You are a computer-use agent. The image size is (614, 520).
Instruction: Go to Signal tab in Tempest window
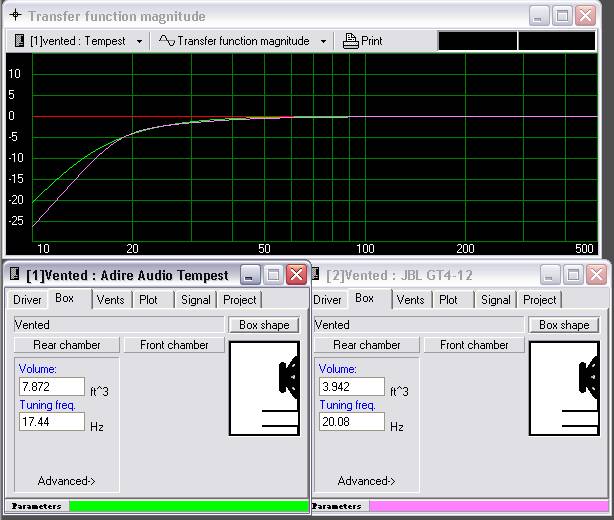click(195, 300)
